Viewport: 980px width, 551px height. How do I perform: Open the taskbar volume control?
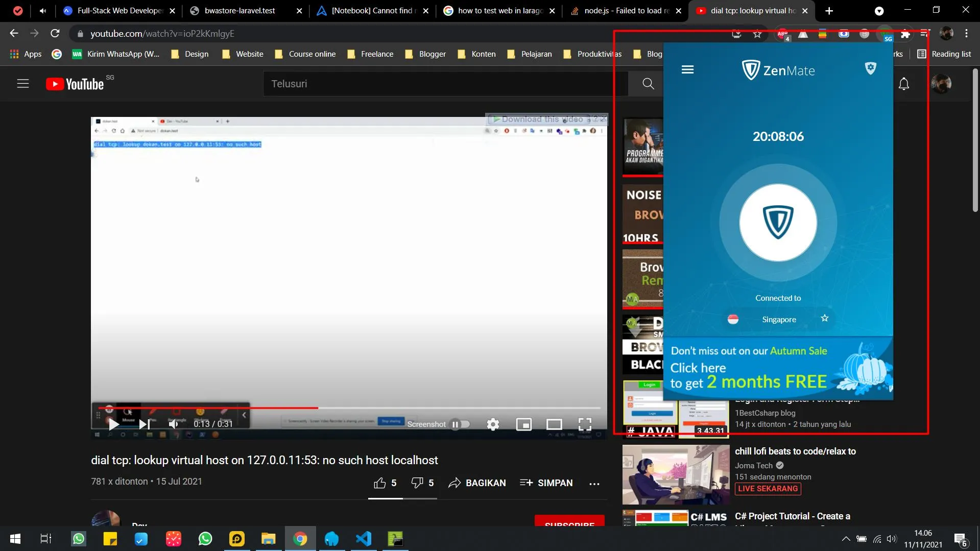click(892, 539)
